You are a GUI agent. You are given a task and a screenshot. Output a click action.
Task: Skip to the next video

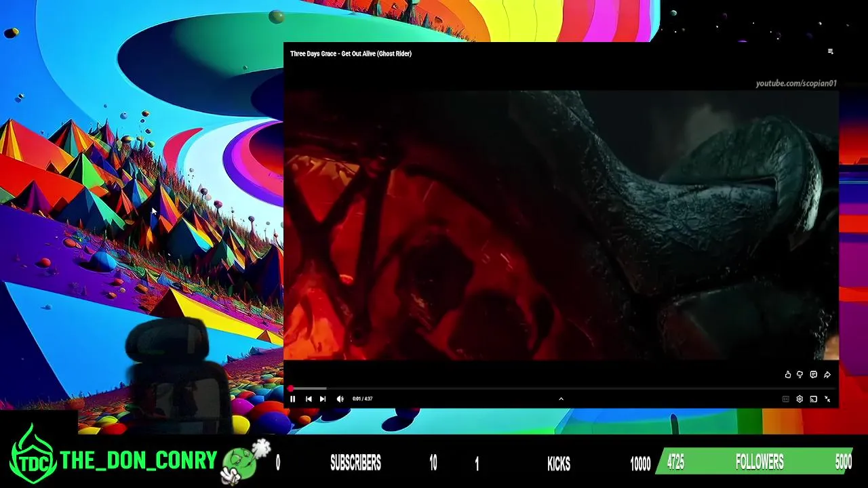point(323,399)
